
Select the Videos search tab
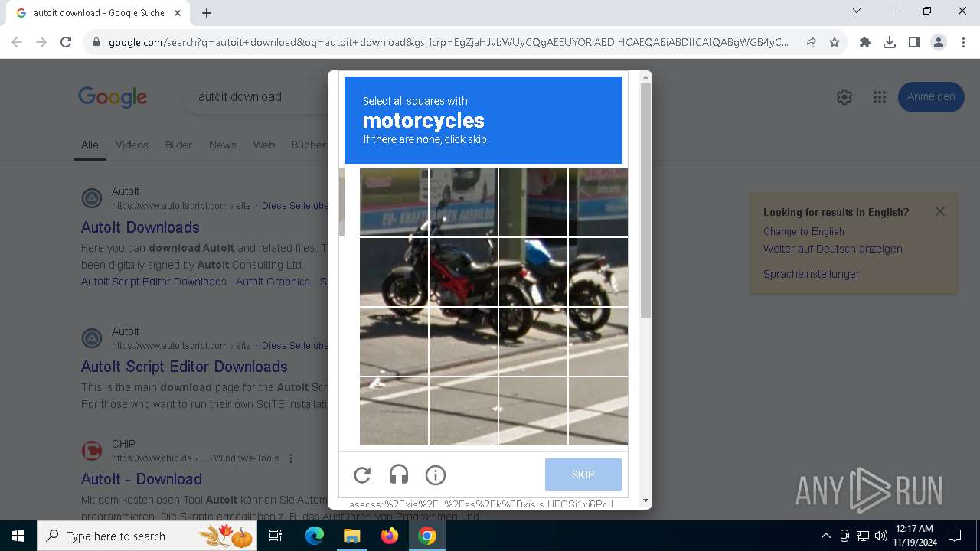click(x=132, y=145)
